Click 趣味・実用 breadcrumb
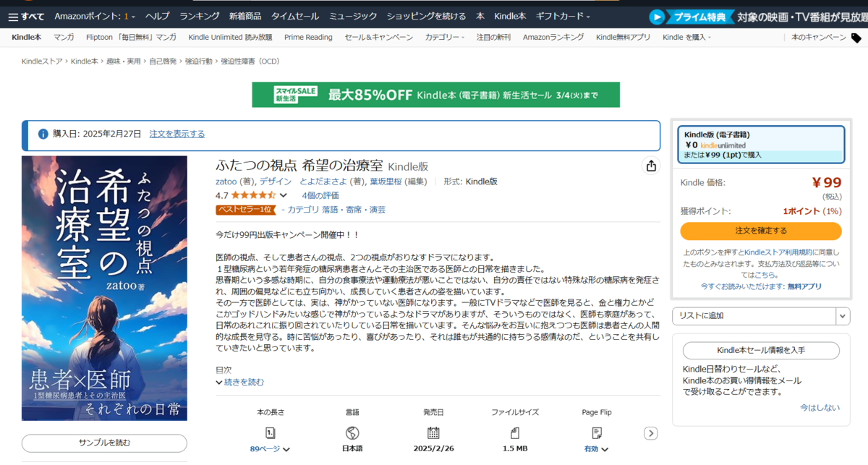 coord(123,61)
